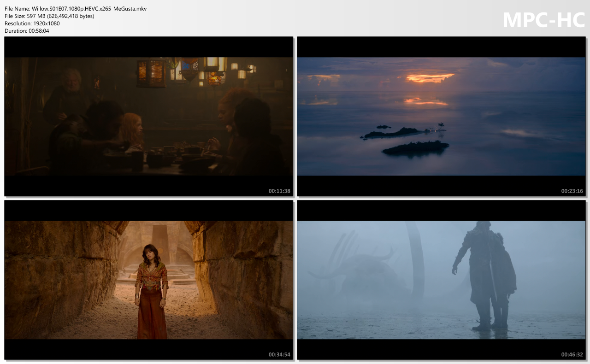Click the Duration 00:58:04 line
This screenshot has height=364, width=590.
point(27,31)
